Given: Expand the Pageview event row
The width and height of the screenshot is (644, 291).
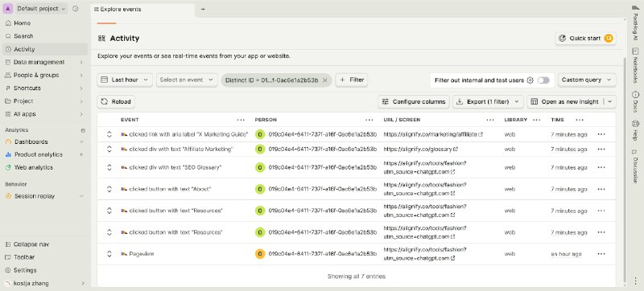Looking at the screenshot, I should 109,254.
